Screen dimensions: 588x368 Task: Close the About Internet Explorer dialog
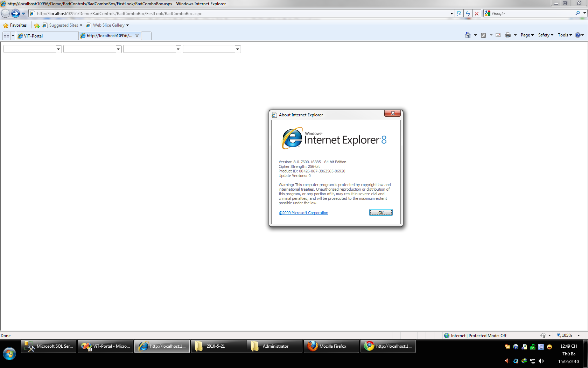[x=392, y=113]
